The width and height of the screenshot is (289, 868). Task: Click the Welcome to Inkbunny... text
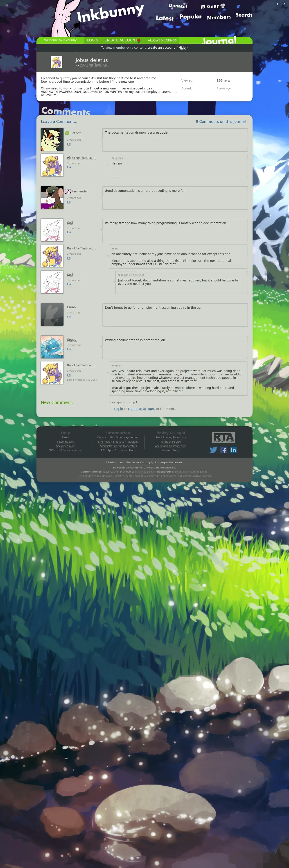61,40
